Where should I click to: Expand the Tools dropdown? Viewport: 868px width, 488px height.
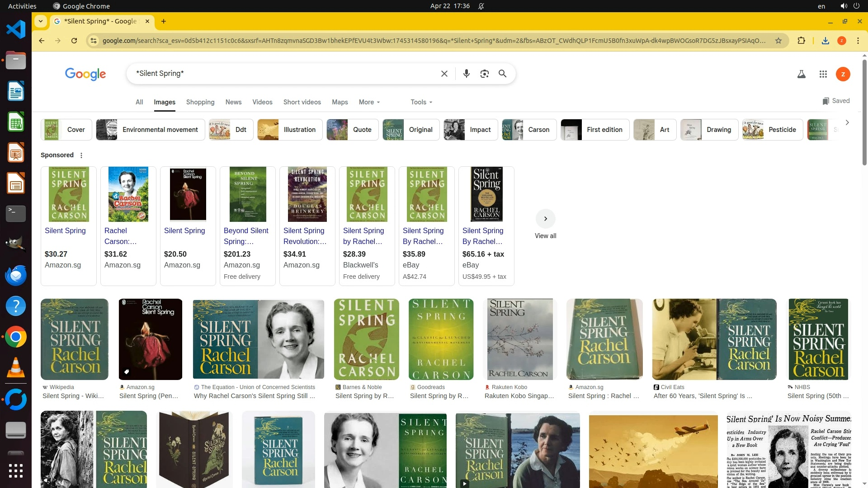pos(421,102)
